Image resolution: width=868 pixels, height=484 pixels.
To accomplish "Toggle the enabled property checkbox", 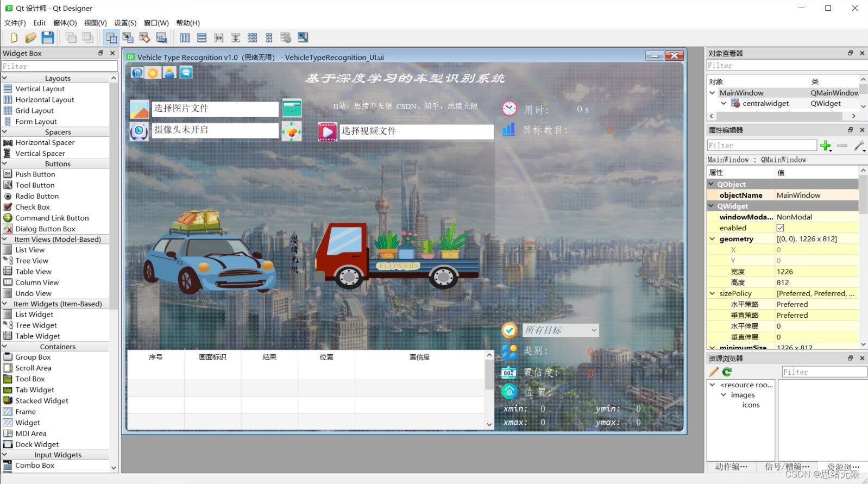I will 780,228.
